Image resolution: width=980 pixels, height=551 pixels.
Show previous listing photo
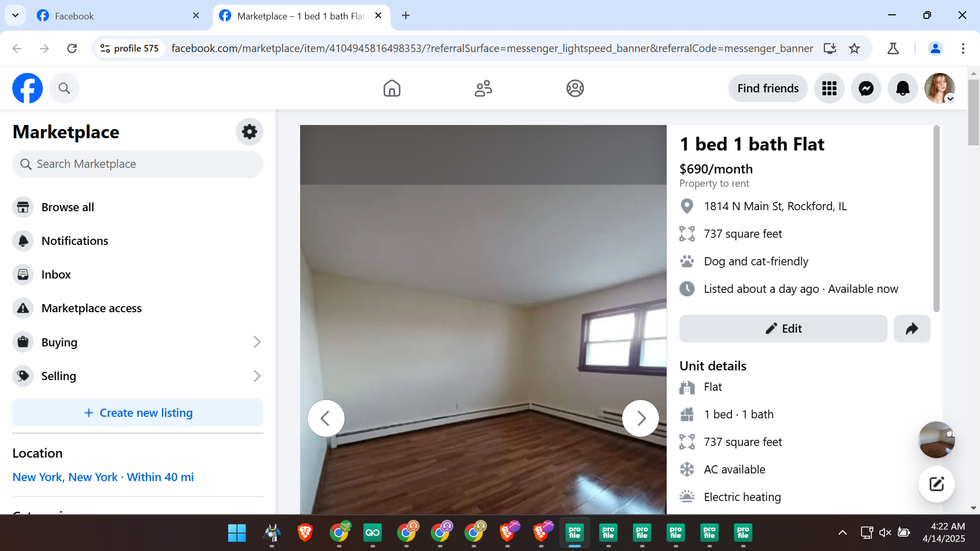326,418
